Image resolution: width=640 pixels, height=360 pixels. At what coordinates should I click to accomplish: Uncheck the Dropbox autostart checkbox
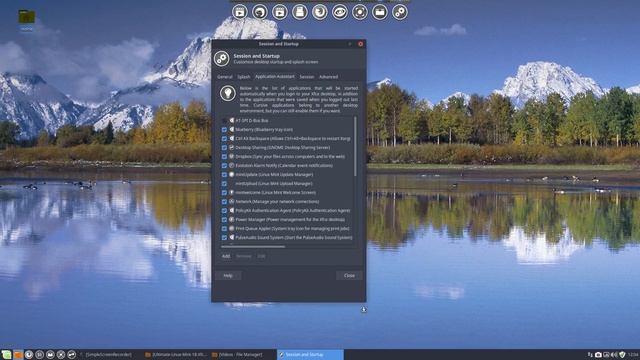pos(224,157)
